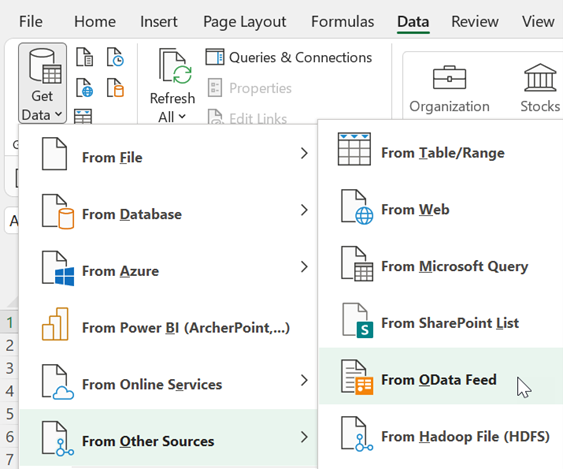Click the small From Web ribbon icon
The image size is (563, 469).
coord(84,88)
